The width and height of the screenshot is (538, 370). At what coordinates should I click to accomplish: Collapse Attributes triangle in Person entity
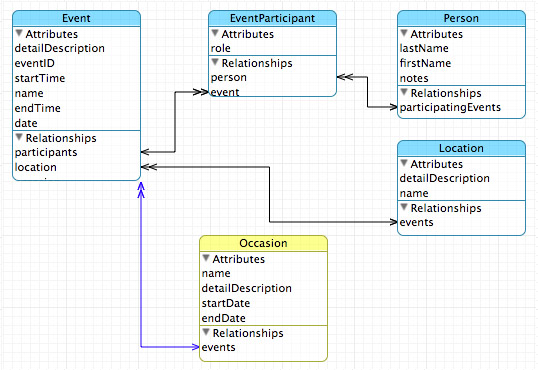pyautogui.click(x=404, y=34)
